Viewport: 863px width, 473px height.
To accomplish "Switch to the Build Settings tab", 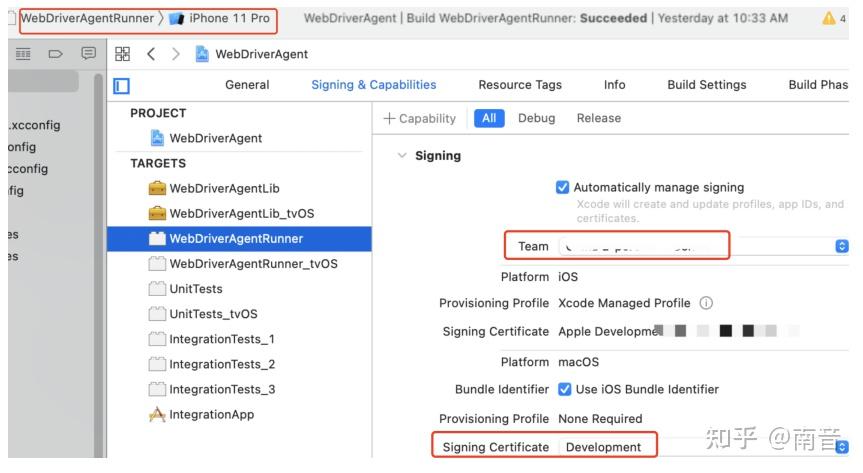I will tap(706, 85).
